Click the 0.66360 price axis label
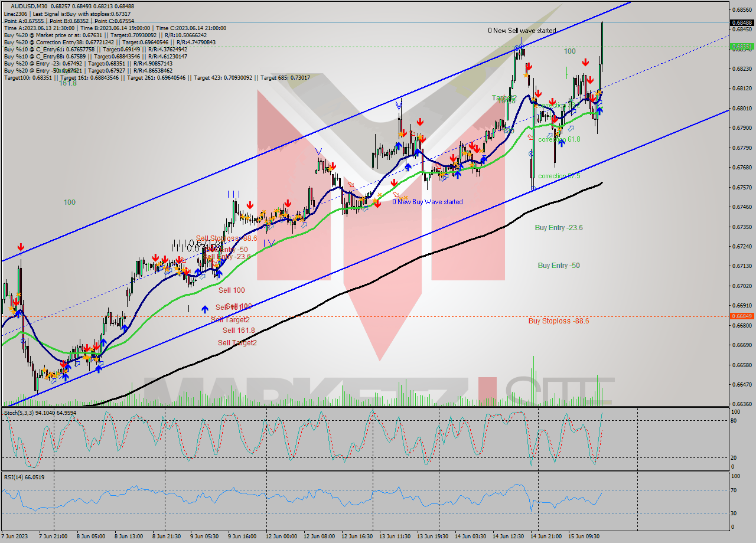 click(741, 404)
